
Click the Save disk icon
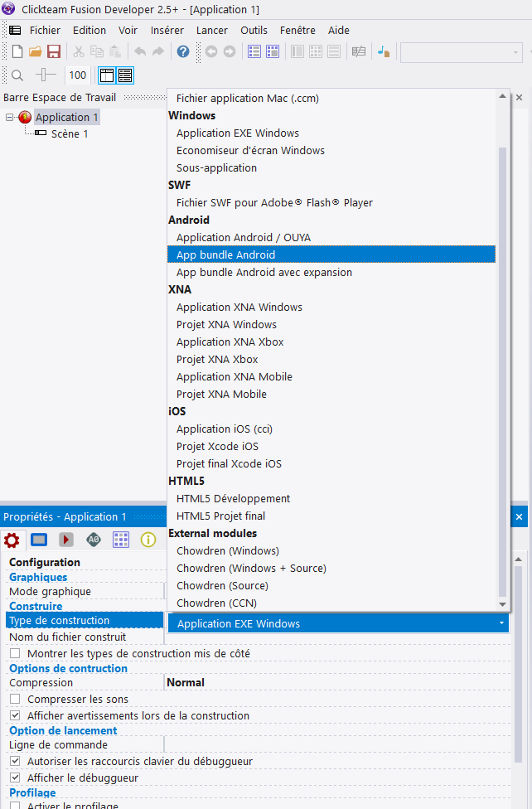click(x=54, y=51)
